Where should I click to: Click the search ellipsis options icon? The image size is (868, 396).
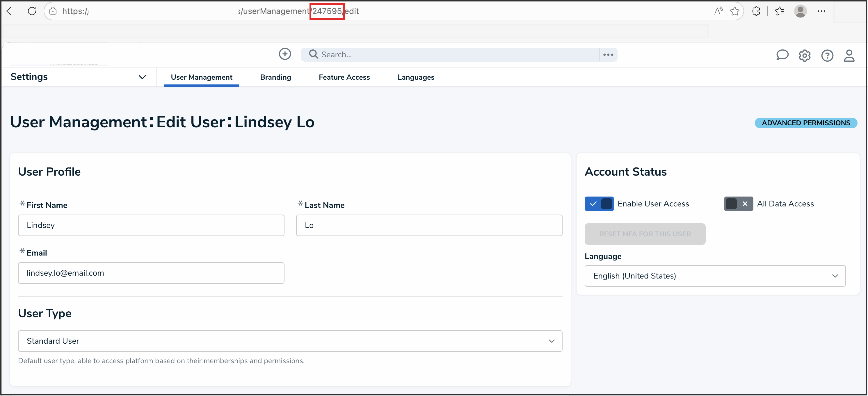pos(608,55)
